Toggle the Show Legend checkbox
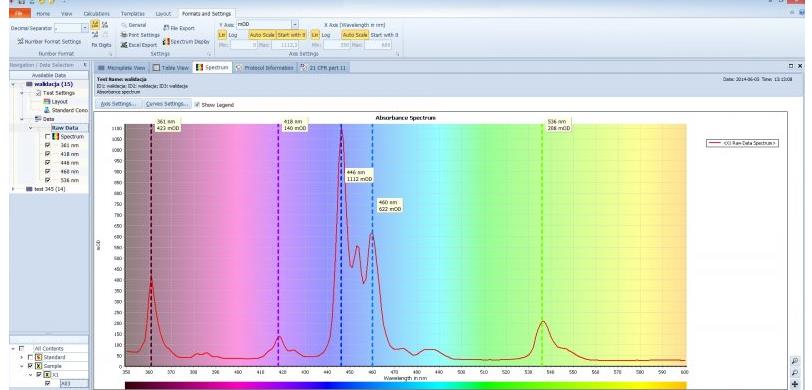812x390 pixels. point(197,105)
